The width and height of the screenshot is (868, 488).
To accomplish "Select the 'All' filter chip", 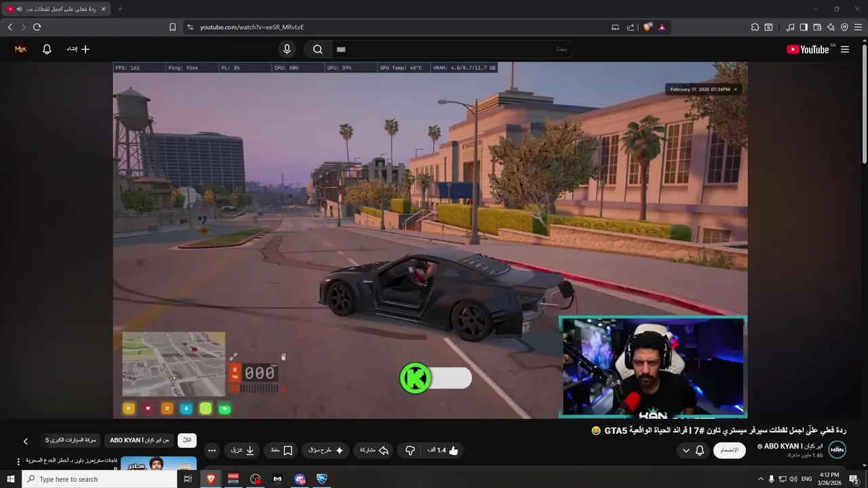I will 187,441.
